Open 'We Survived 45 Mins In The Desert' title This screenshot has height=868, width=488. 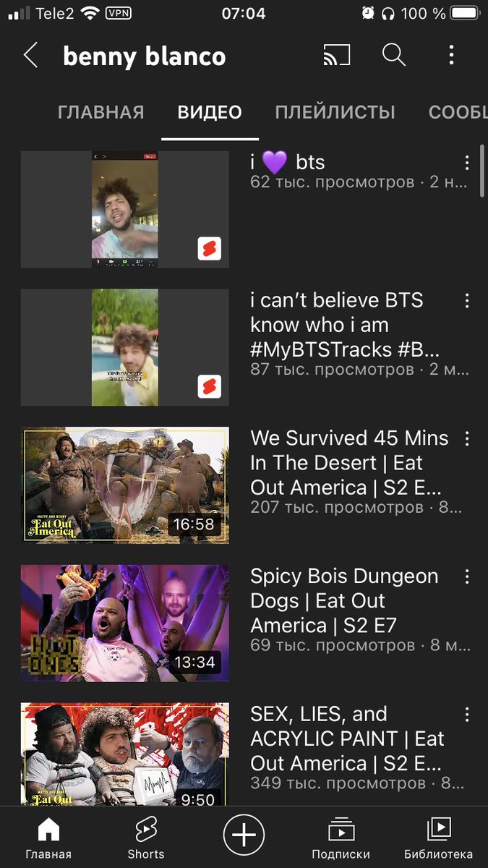(350, 463)
